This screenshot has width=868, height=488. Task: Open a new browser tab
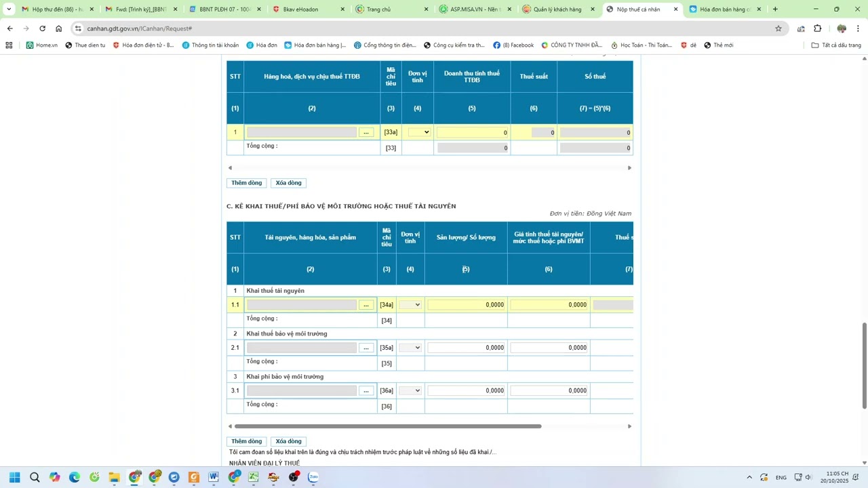click(775, 9)
